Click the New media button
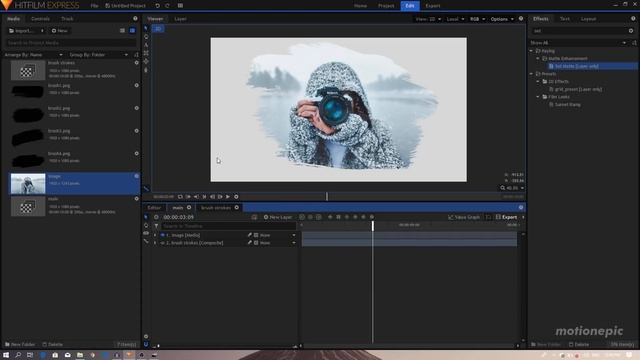 60,31
